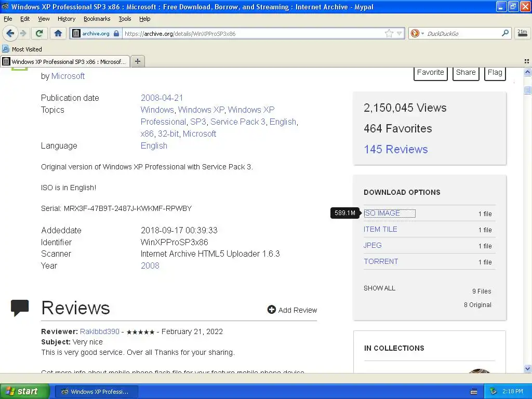Click the Reviews speech bubble icon
Viewport: 532px width, 399px height.
(20, 308)
